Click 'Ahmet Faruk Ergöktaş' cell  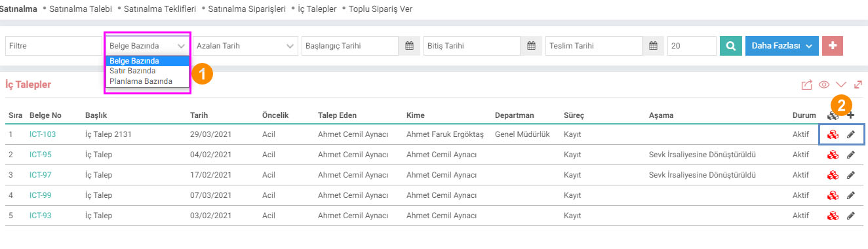click(445, 134)
